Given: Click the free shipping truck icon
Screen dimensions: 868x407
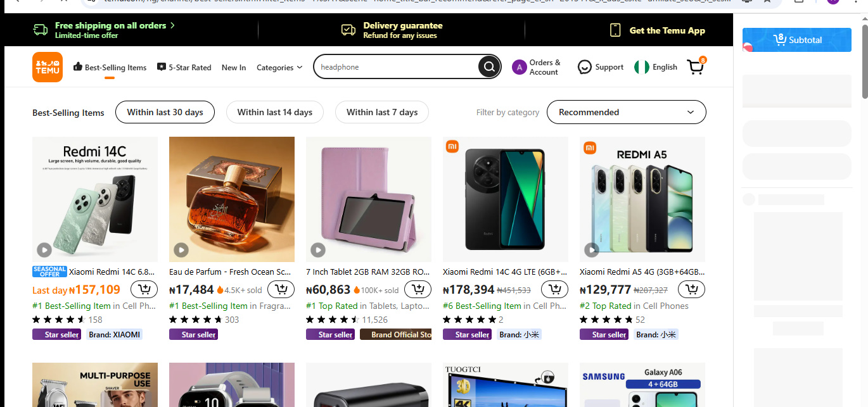Looking at the screenshot, I should [x=41, y=30].
